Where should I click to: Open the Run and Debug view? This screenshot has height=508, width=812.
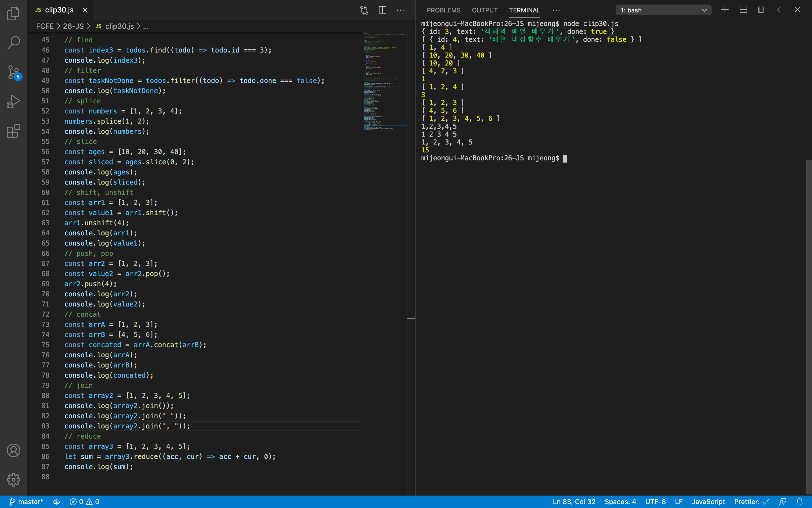coord(14,101)
